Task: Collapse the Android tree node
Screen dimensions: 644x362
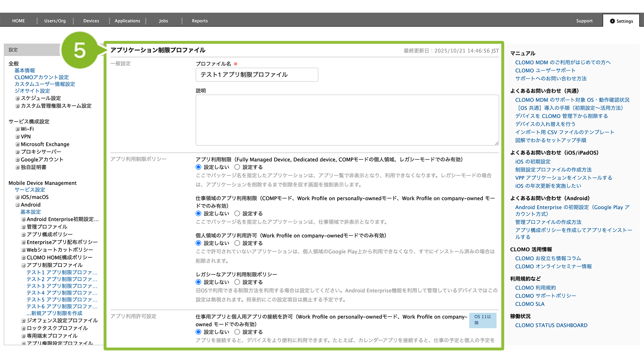Action: pos(17,205)
